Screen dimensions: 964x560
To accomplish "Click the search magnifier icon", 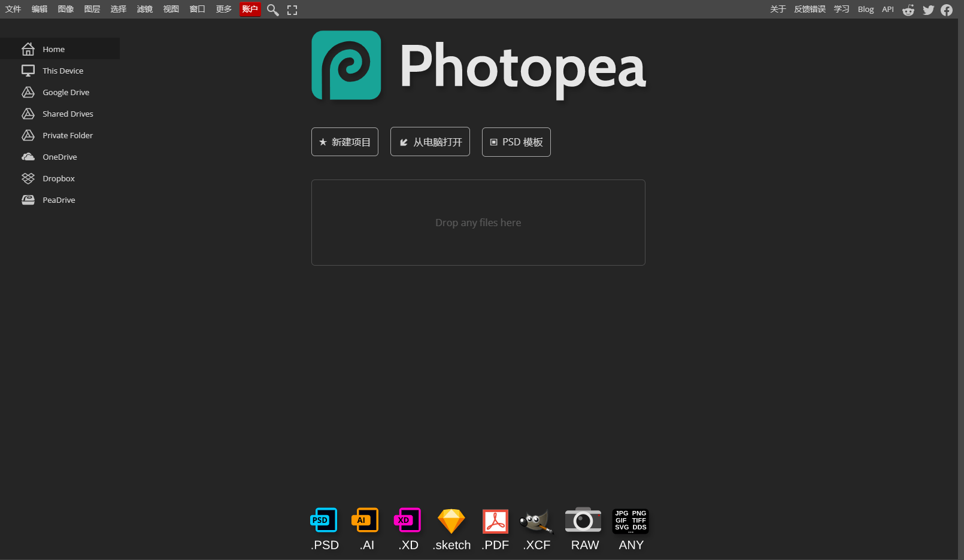I will point(273,10).
